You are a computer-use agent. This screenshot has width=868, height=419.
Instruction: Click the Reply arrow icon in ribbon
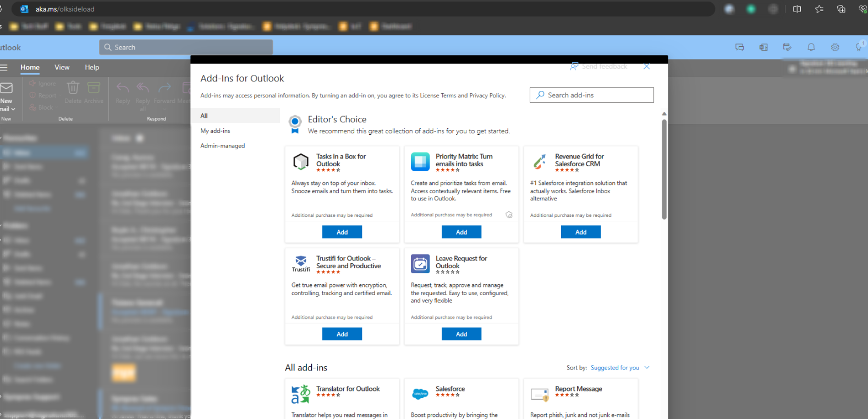[123, 88]
